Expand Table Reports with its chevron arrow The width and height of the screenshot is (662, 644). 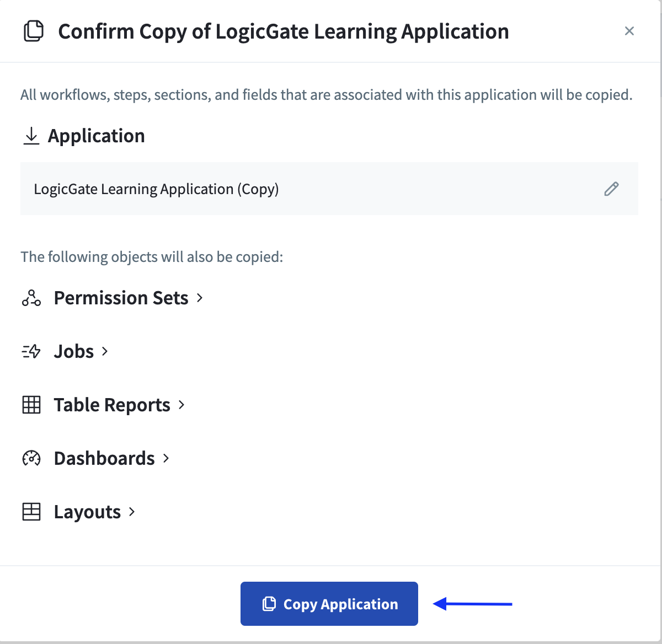click(x=181, y=405)
